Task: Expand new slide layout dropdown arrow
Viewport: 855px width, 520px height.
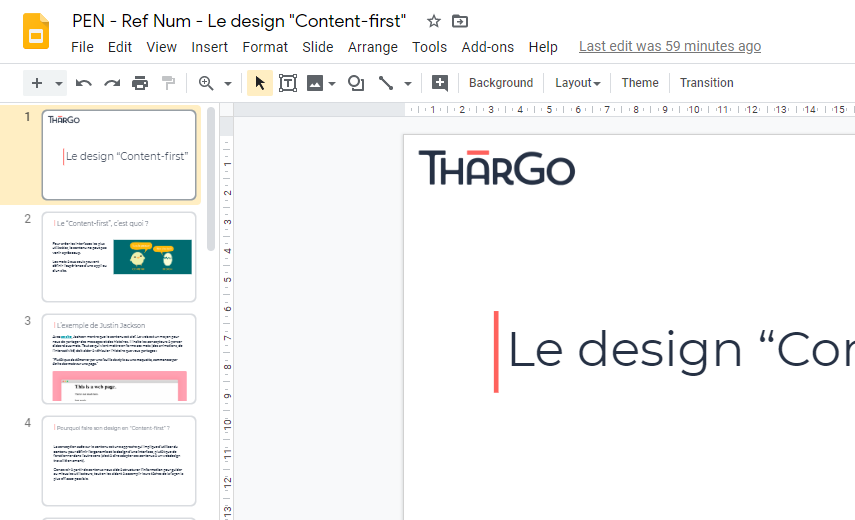Action: (58, 83)
